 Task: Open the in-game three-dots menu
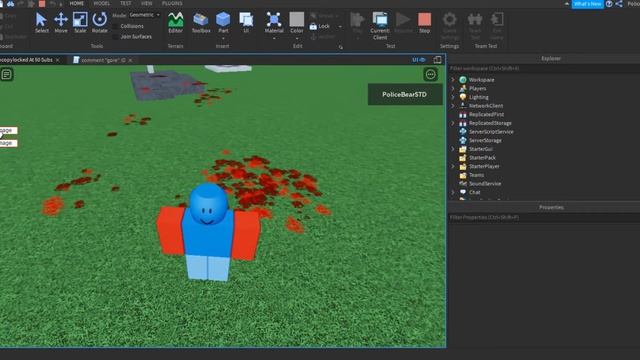430,74
